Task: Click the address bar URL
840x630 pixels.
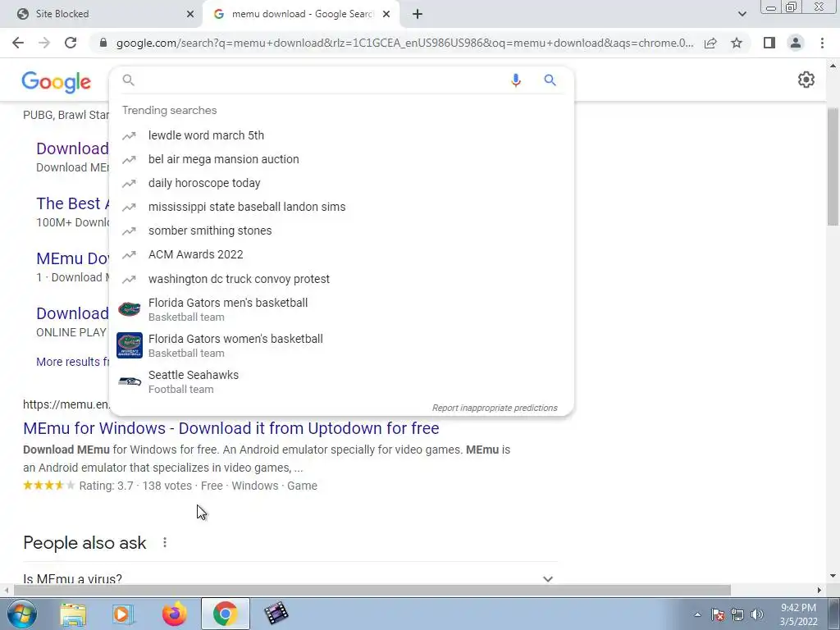Action: (404, 43)
